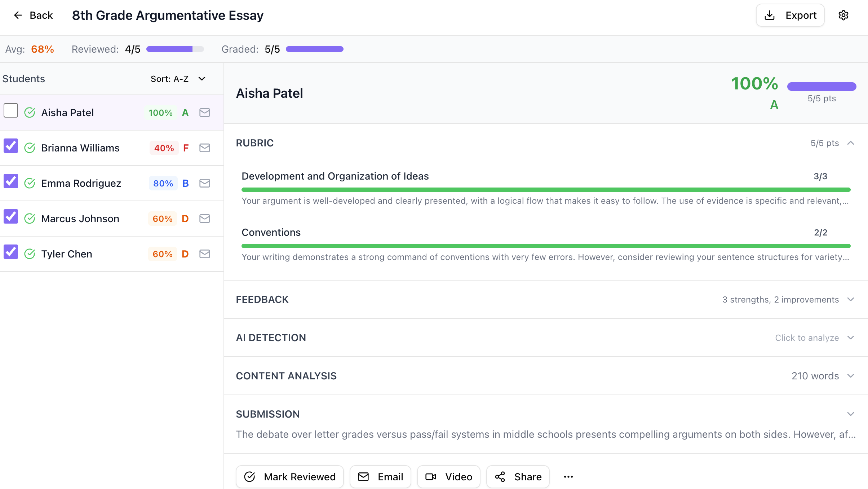Click reviewed checkmark icon beside Brianna Williams
The height and width of the screenshot is (489, 868).
point(30,148)
